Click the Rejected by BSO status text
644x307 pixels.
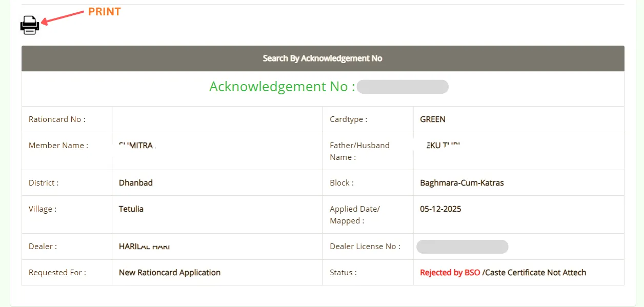tap(449, 272)
